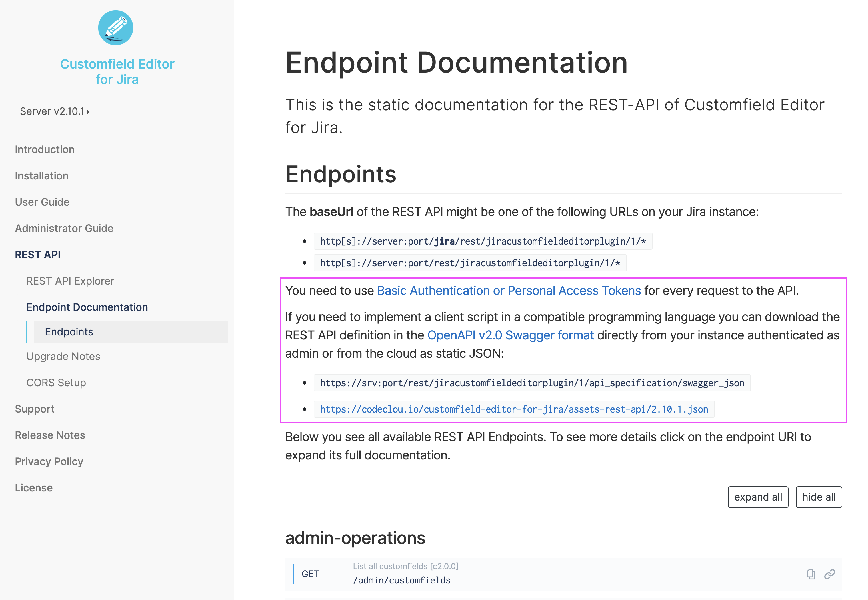Screen dimensions: 868x600
Task: Open the User Guide
Action: [42, 202]
